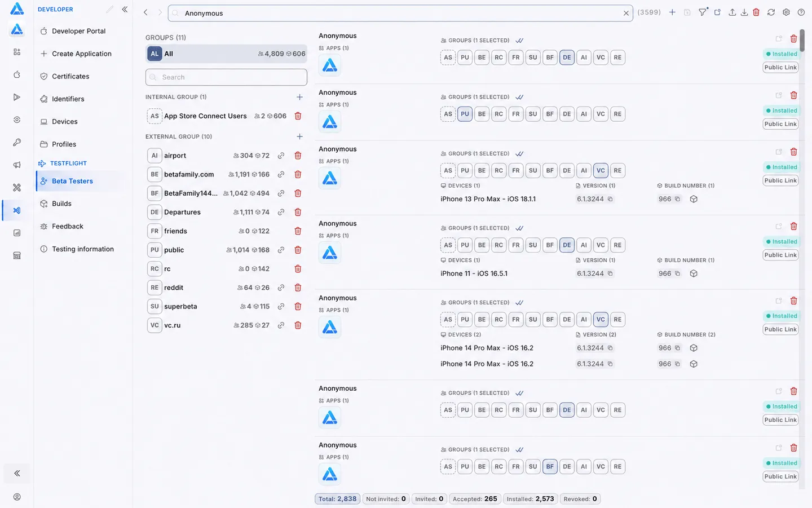Open help with the question mark icon
The width and height of the screenshot is (812, 508).
click(x=801, y=12)
